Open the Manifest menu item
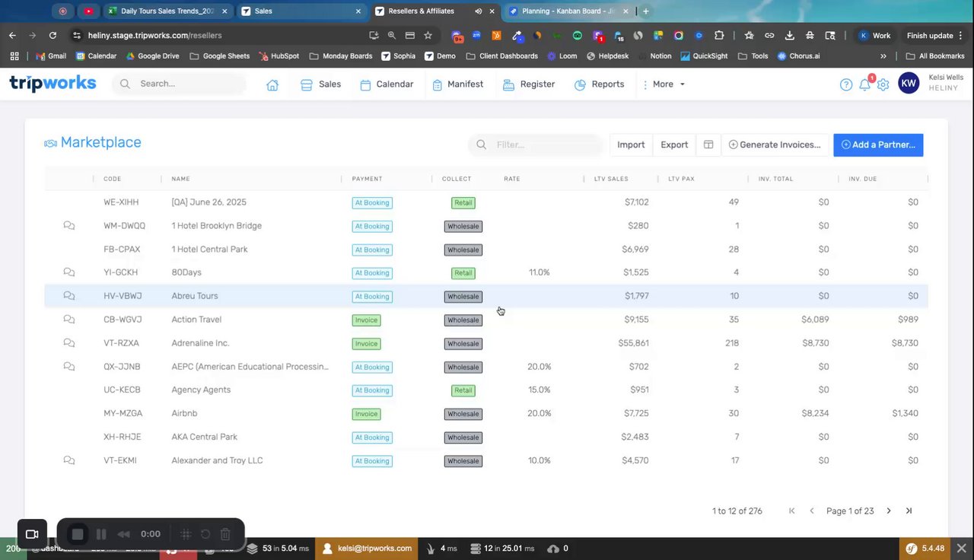 [x=457, y=84]
